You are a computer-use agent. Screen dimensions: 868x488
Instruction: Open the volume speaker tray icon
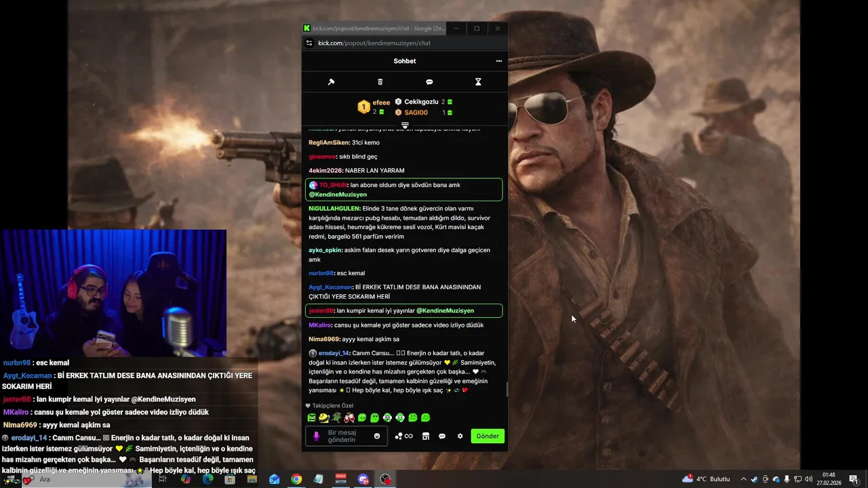point(808,479)
